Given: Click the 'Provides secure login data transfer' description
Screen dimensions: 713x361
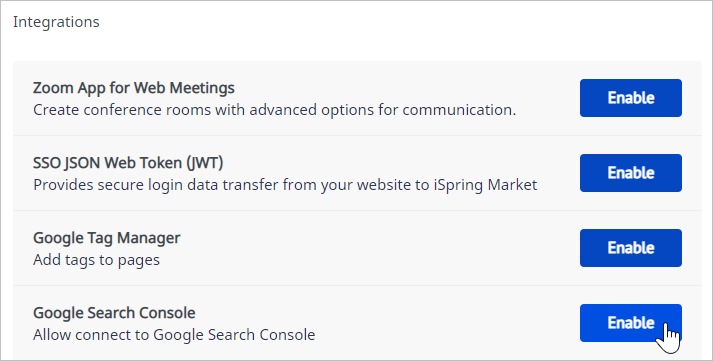Looking at the screenshot, I should pos(285,185).
